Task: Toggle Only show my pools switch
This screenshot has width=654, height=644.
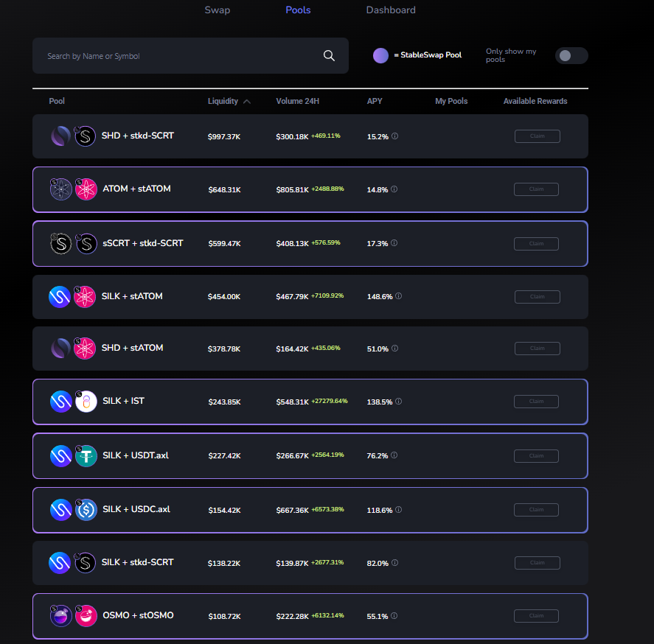Action: point(571,55)
